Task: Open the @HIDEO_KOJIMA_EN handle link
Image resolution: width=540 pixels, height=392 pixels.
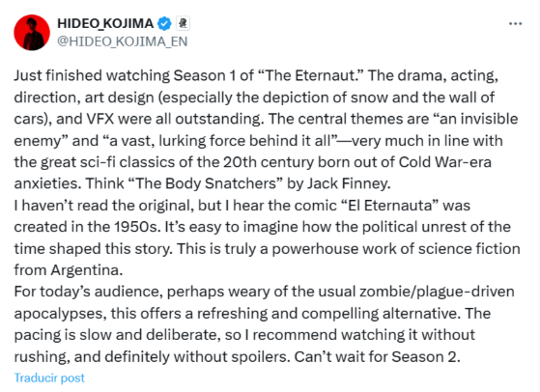Action: [x=123, y=42]
